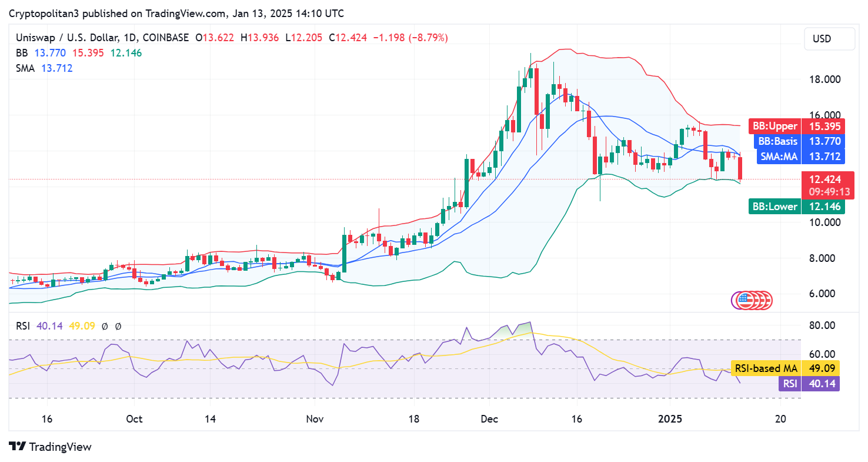868x462 pixels.
Task: Click the 18 date label on the time axis
Action: pyautogui.click(x=413, y=419)
